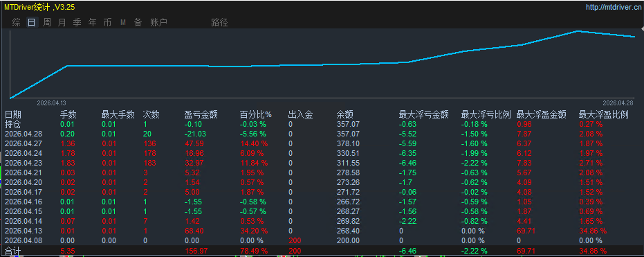Click the 156.97 total profit value
The height and width of the screenshot is (257, 644).
click(x=196, y=251)
